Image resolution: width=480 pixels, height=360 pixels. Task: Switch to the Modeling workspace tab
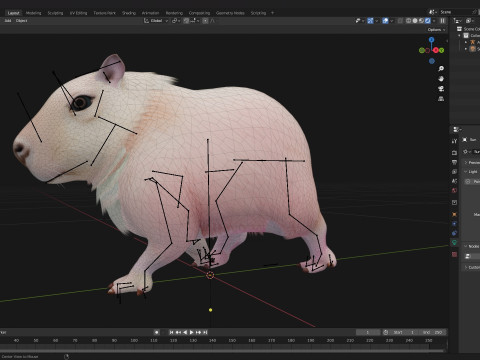click(x=33, y=13)
